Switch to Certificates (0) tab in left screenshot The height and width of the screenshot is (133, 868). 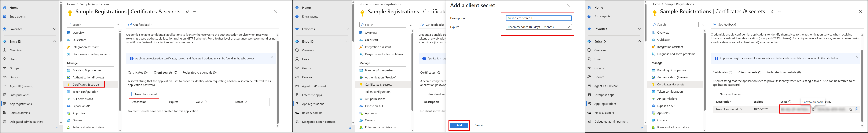point(138,72)
